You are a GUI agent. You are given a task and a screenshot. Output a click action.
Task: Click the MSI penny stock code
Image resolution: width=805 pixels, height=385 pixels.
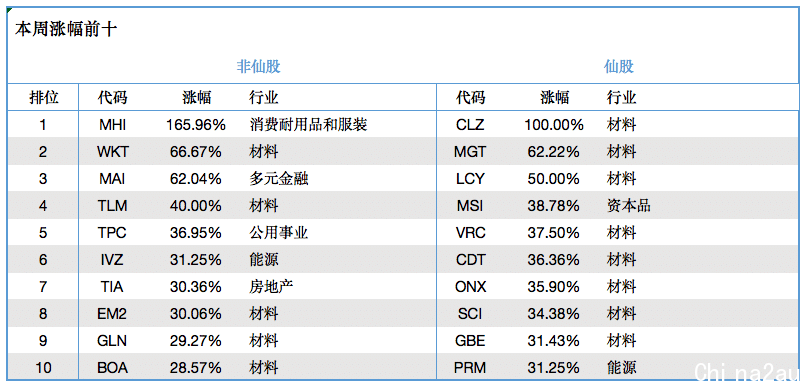click(470, 206)
